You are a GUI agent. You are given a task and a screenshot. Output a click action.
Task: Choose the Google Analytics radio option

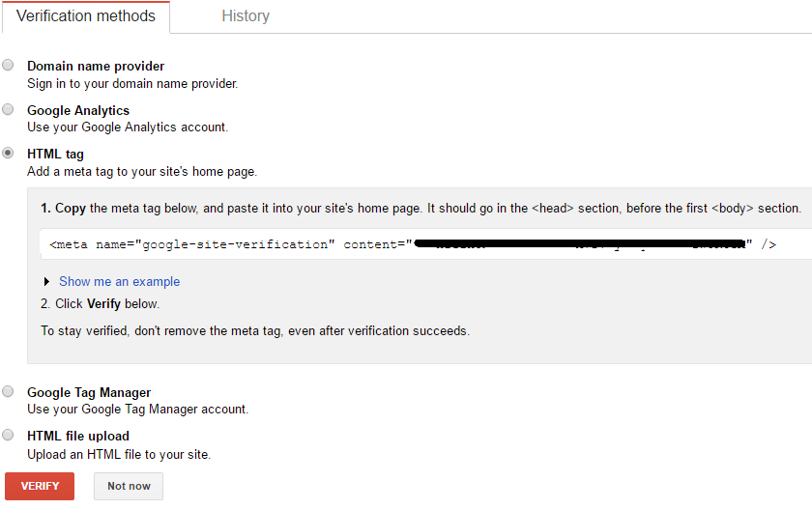[x=9, y=109]
